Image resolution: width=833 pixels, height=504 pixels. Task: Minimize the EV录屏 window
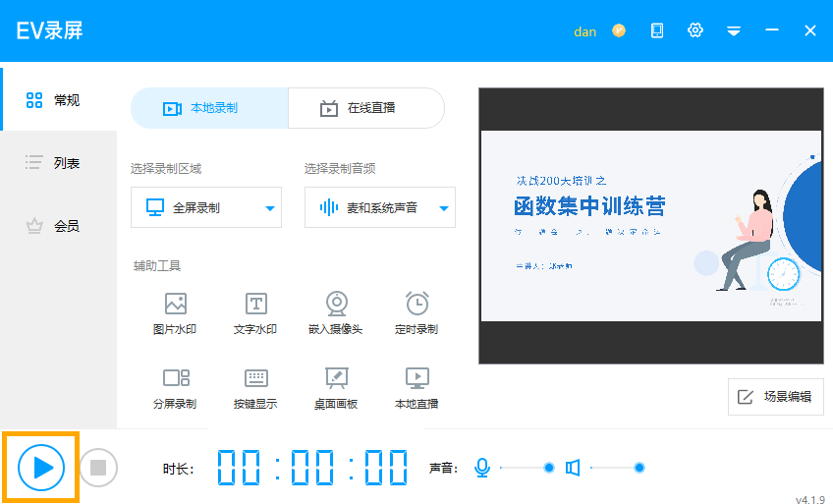click(x=772, y=30)
